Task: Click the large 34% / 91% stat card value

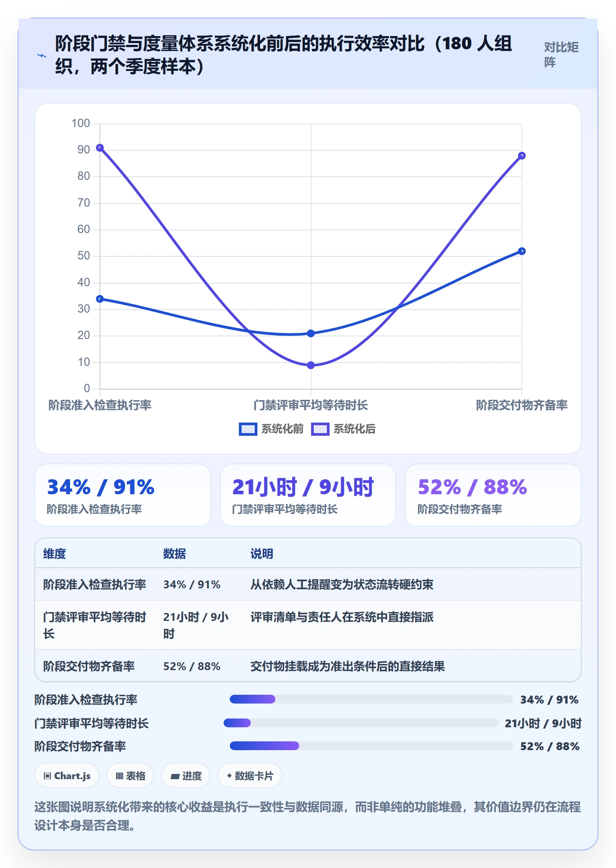Action: coord(101,487)
